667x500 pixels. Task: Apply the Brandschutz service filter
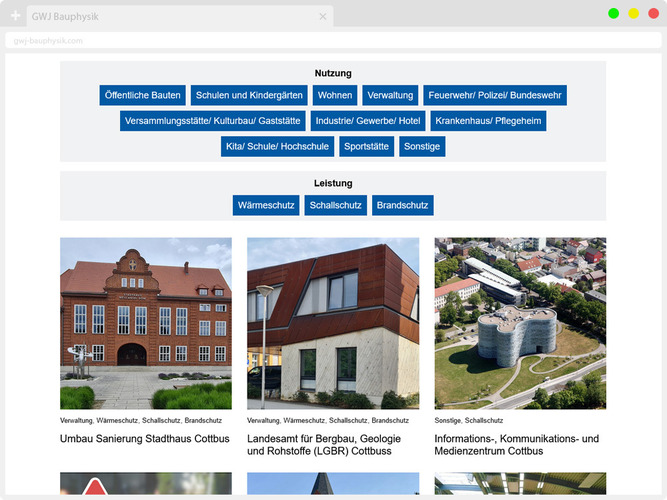point(403,205)
